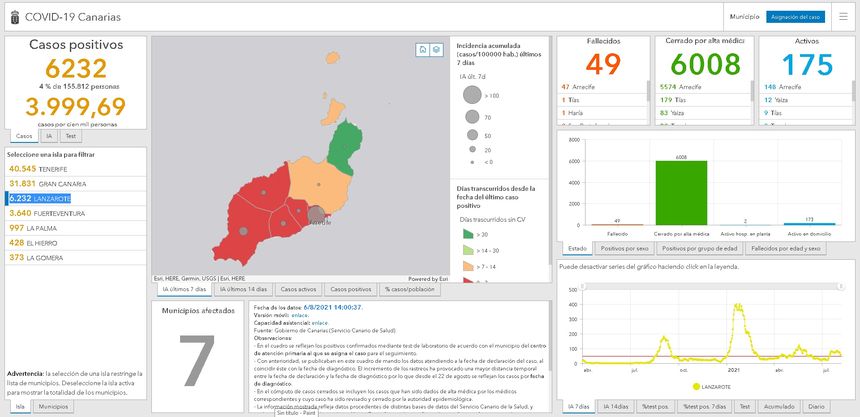Show IA últimos 7 días map
860x417 pixels.
pos(184,289)
